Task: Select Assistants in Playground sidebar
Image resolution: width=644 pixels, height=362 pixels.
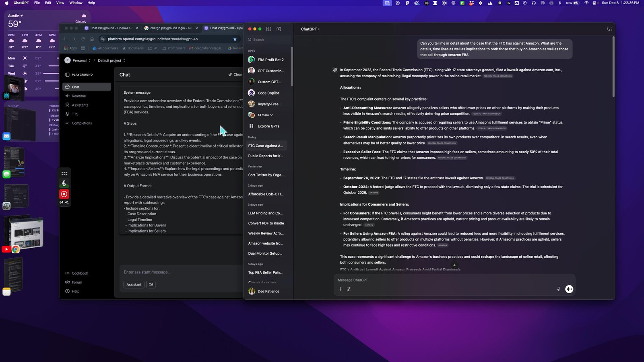Action: tap(87, 105)
